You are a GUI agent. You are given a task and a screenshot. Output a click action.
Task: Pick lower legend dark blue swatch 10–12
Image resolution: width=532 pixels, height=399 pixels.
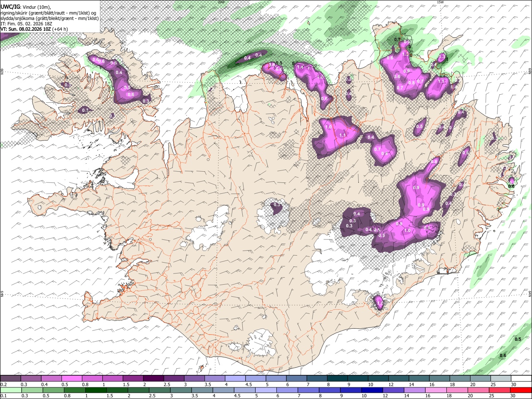(x=372, y=390)
